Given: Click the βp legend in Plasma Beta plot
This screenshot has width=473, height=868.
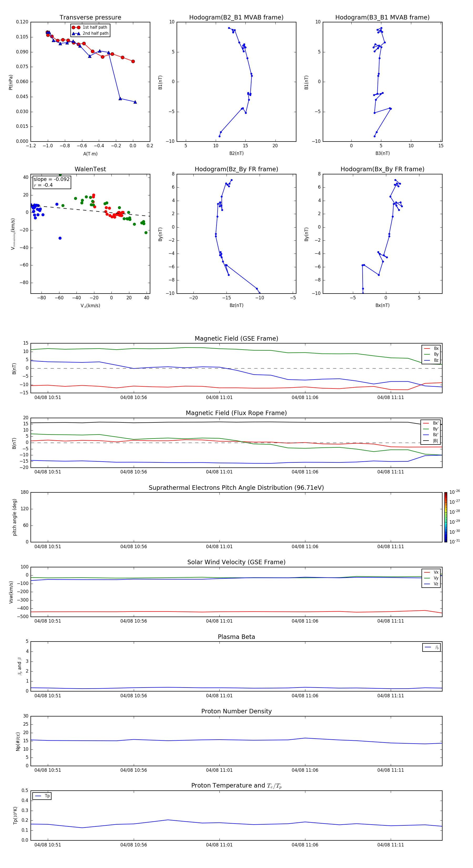Looking at the screenshot, I should tap(431, 647).
